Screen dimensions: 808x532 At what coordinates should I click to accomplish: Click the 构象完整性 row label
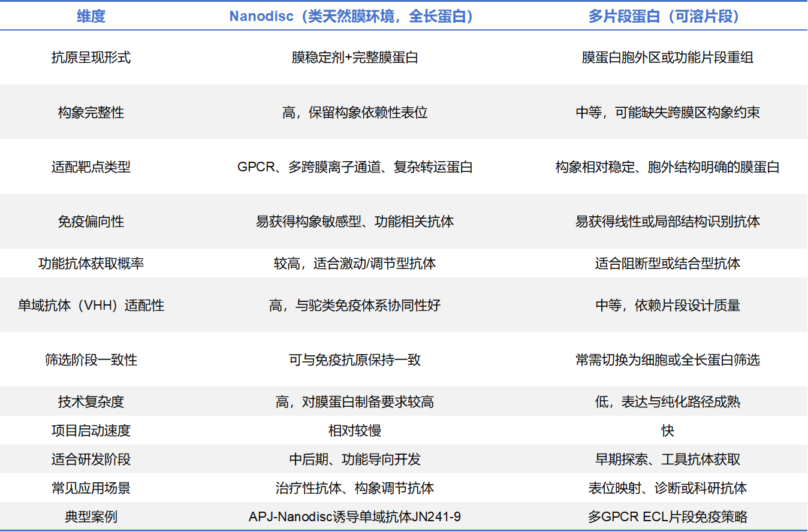coord(91,112)
